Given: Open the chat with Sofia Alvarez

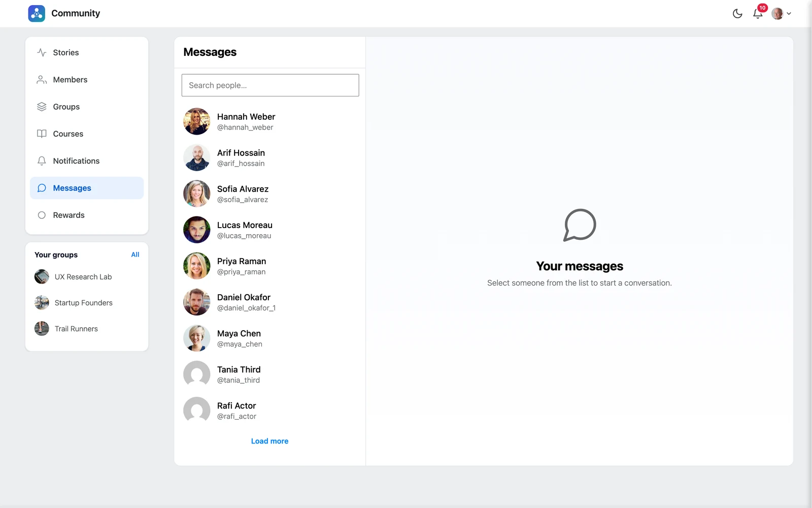Looking at the screenshot, I should [x=270, y=194].
